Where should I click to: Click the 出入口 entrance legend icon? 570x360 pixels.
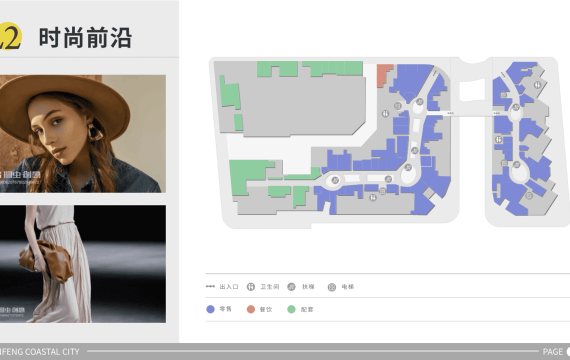(210, 287)
